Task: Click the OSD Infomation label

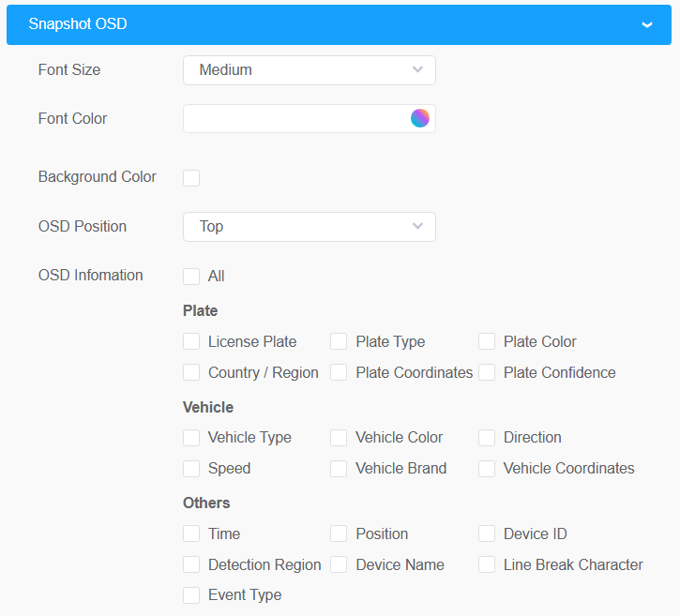Action: point(91,276)
